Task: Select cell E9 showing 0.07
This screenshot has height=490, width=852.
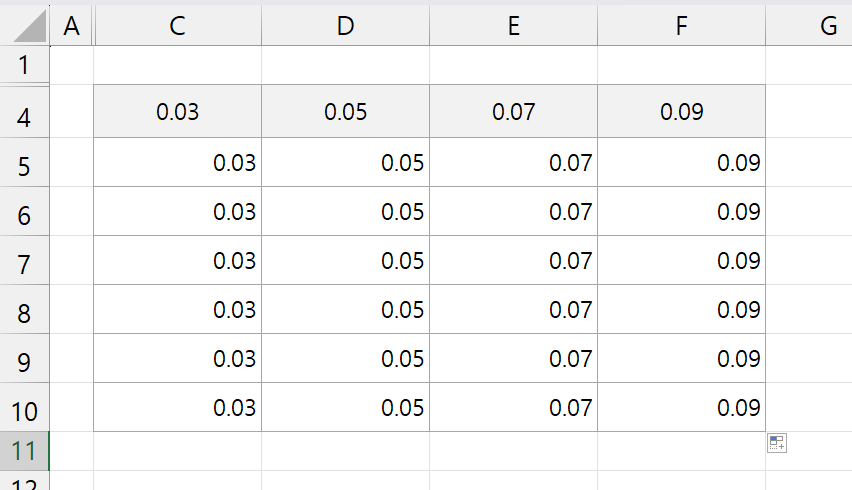Action: tap(513, 358)
